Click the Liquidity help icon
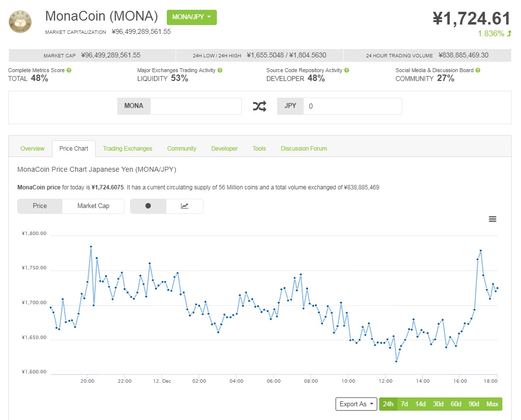521x420 pixels. click(x=221, y=70)
